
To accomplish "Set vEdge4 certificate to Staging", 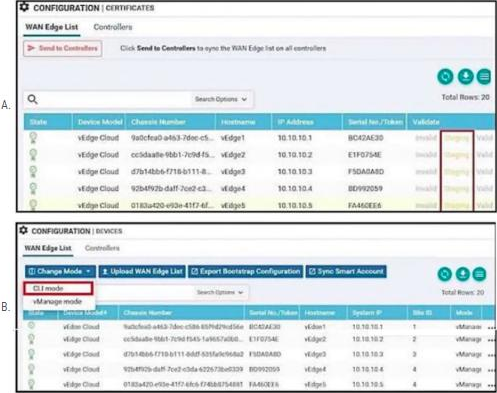I will tap(457, 188).
